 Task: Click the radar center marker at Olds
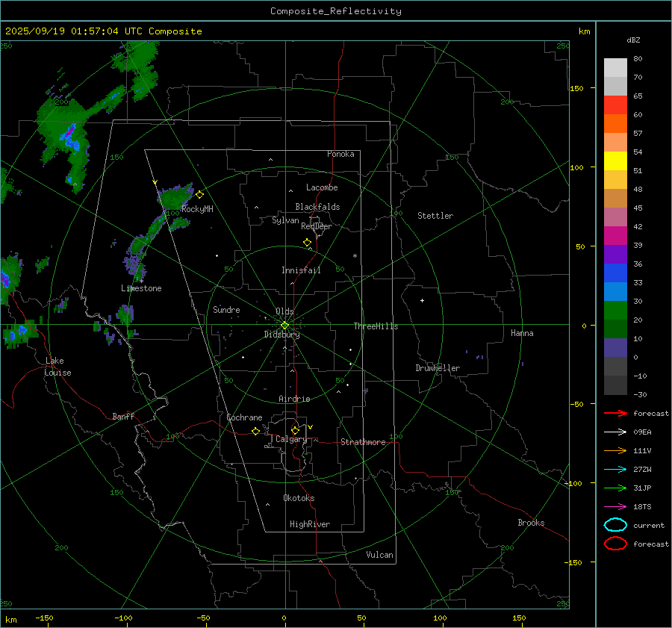coord(284,325)
